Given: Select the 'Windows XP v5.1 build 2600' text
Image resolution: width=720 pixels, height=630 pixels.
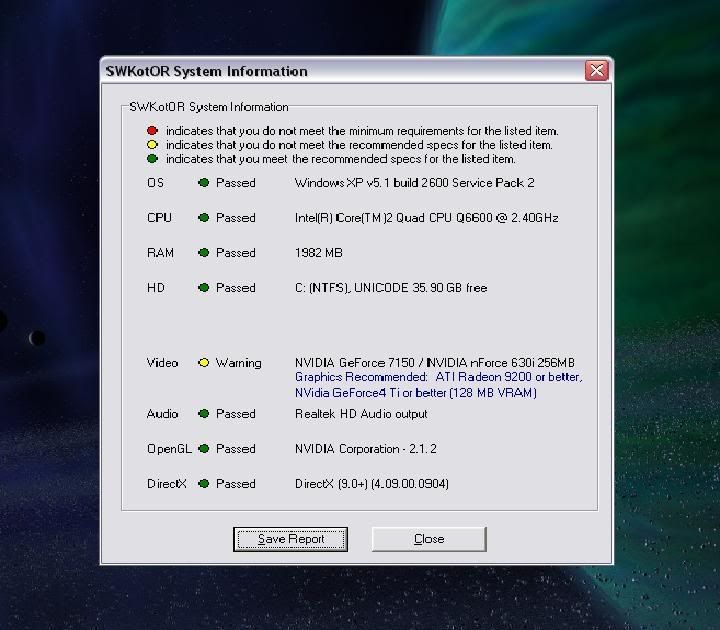Looking at the screenshot, I should (371, 183).
